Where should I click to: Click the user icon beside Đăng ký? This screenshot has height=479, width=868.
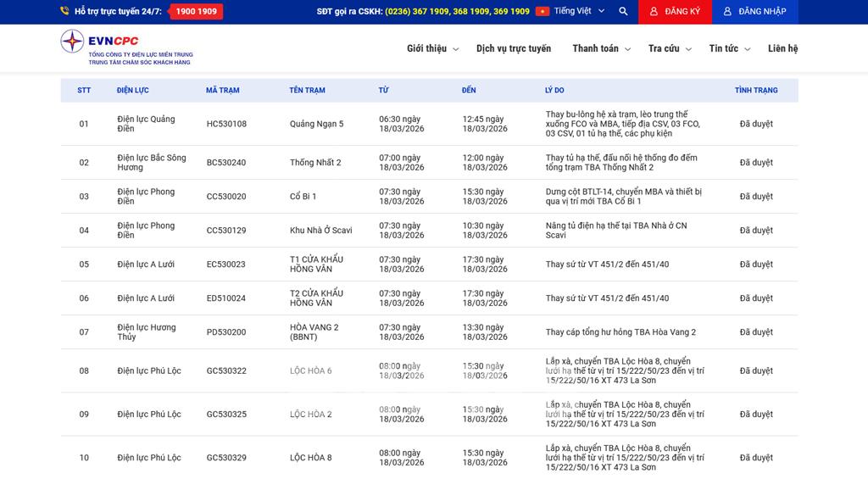point(653,12)
